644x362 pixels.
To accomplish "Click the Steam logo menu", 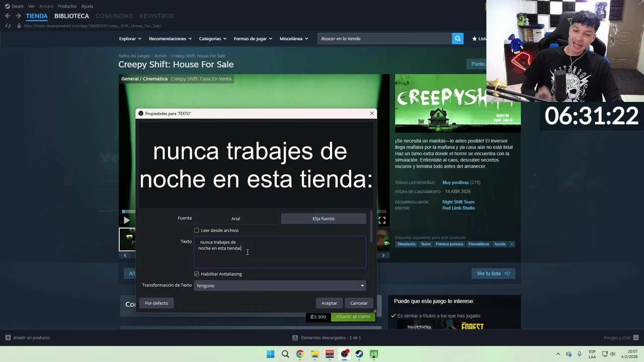I will (x=14, y=6).
